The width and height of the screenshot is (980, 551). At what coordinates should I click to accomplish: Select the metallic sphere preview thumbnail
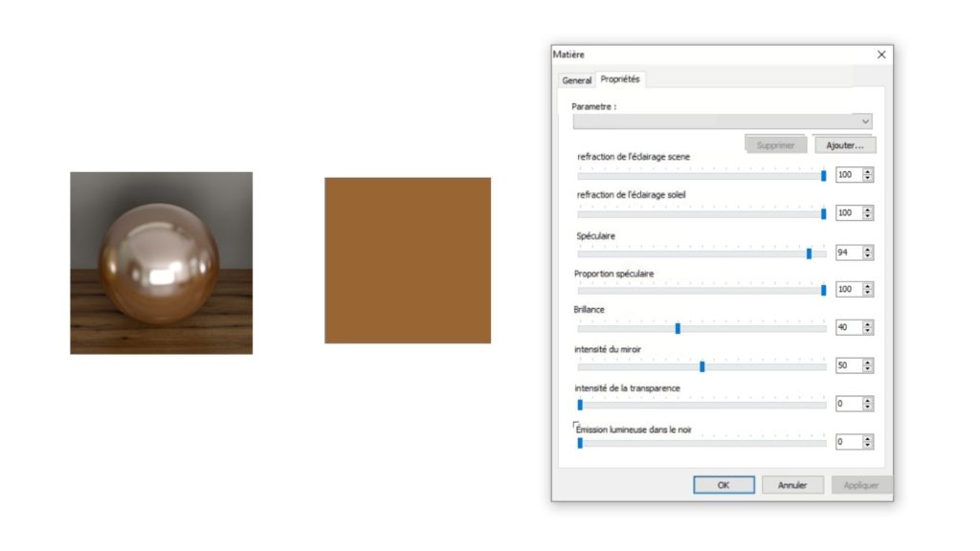click(x=161, y=263)
